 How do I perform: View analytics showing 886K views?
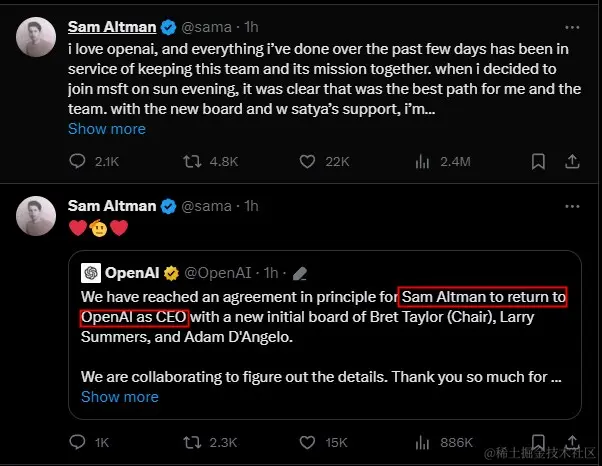point(421,441)
